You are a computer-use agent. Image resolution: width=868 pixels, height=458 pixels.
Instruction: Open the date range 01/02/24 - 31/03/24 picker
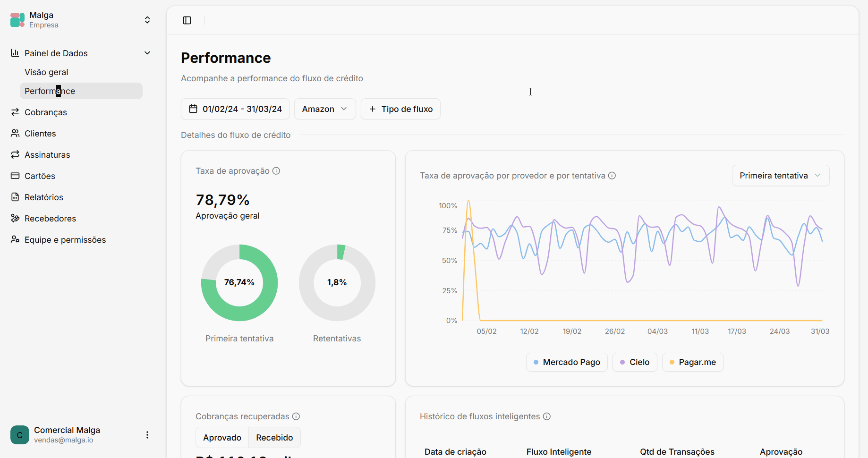click(x=235, y=109)
